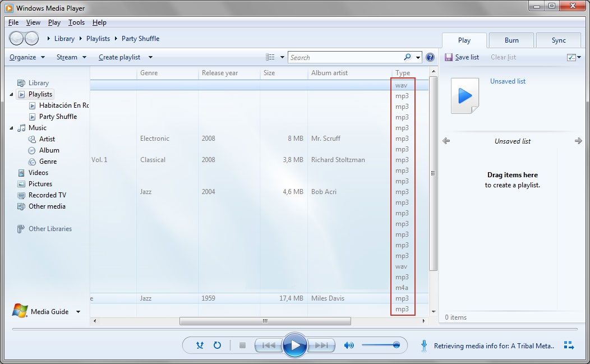
Task: Click the Windows logo Media Guide icon
Action: coord(20,311)
